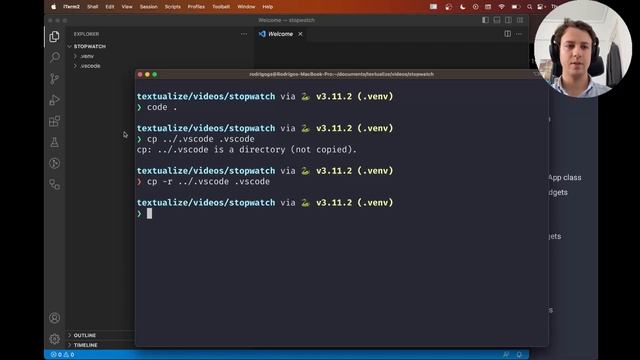Open the Testing beaker view
Screen dimensions: 640x360
click(54, 142)
